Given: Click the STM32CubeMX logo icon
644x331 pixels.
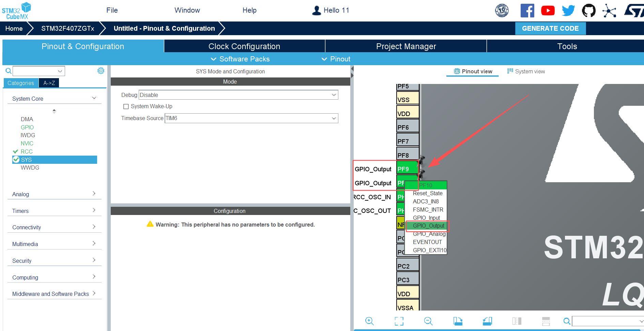Looking at the screenshot, I should pos(16,11).
